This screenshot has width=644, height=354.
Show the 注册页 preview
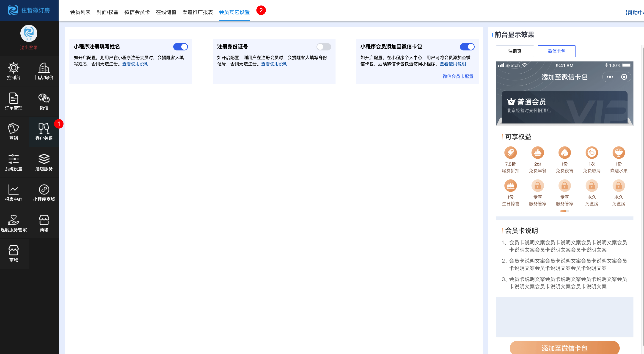[515, 51]
